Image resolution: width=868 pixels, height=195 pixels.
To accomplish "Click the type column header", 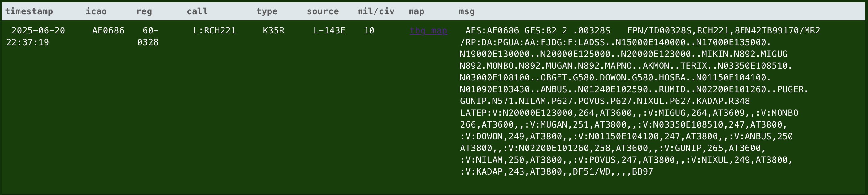I will tap(267, 11).
